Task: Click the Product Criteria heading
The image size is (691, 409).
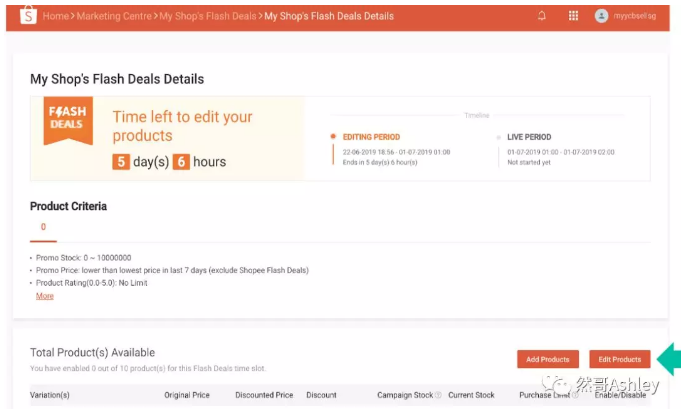Action: pyautogui.click(x=68, y=206)
